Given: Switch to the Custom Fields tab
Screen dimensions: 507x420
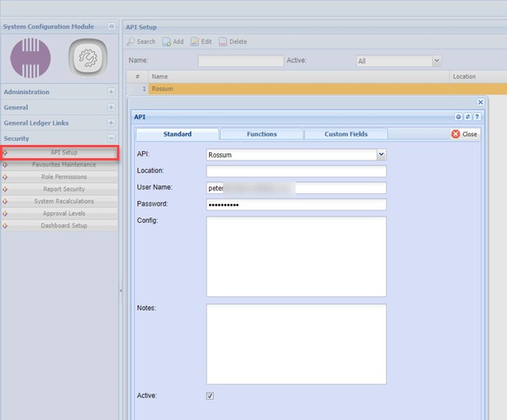Looking at the screenshot, I should coord(346,134).
